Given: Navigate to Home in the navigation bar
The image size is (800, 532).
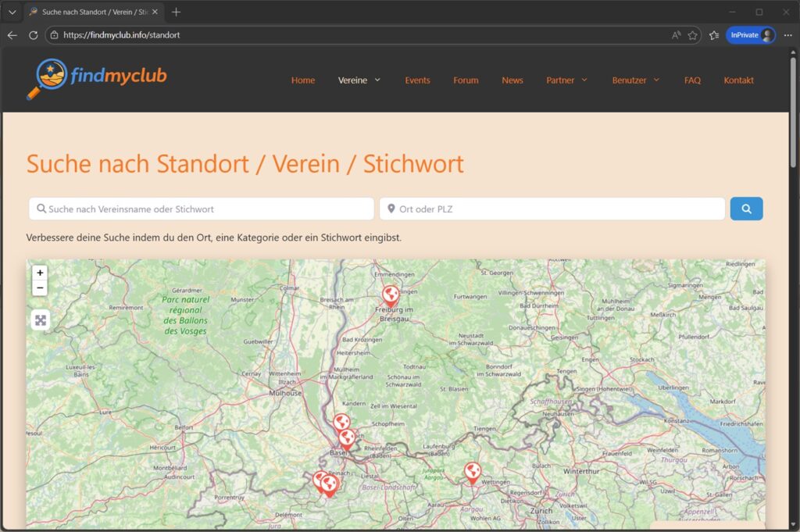Looking at the screenshot, I should click(302, 80).
